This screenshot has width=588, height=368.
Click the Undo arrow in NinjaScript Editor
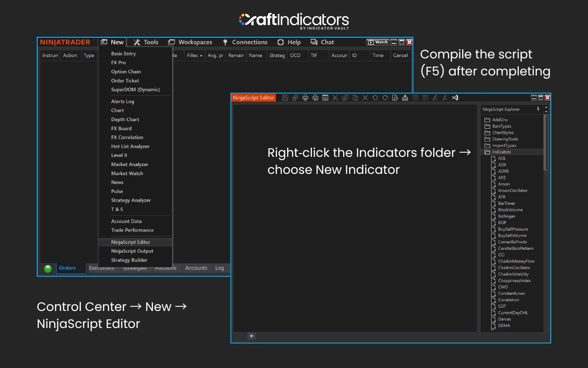(x=375, y=98)
